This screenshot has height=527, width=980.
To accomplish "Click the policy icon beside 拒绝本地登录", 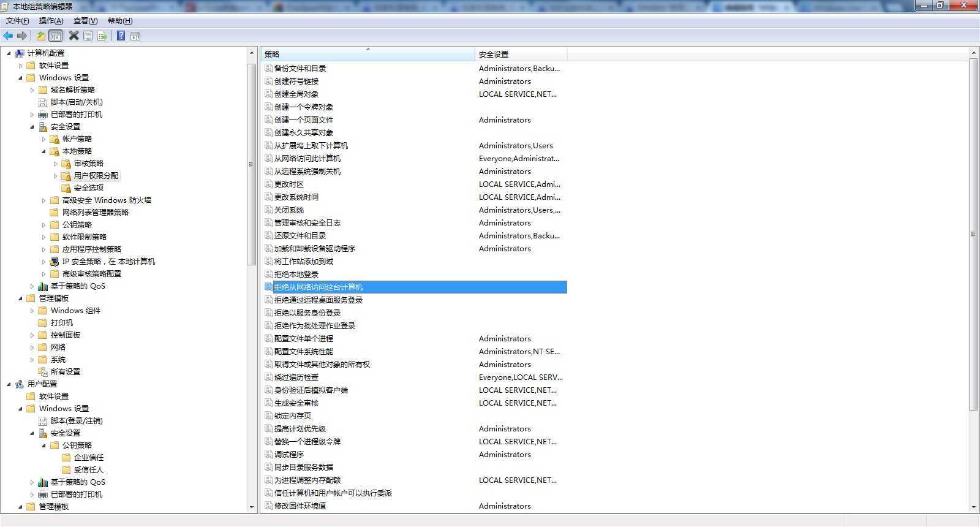I will point(268,274).
